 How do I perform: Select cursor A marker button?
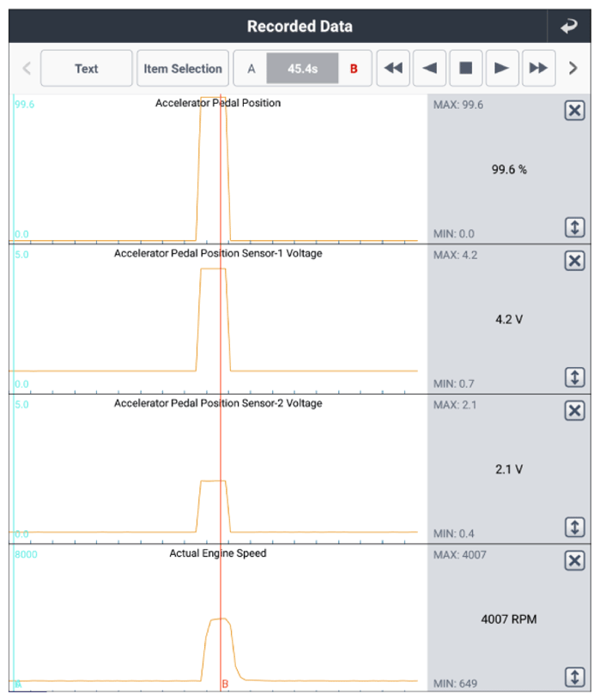tap(252, 69)
